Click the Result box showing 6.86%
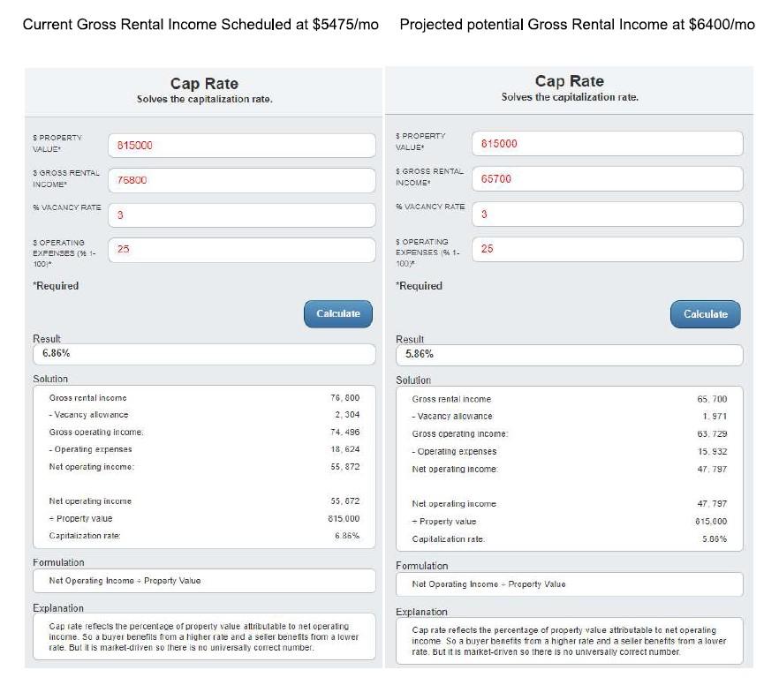This screenshot has width=779, height=700. [x=204, y=353]
